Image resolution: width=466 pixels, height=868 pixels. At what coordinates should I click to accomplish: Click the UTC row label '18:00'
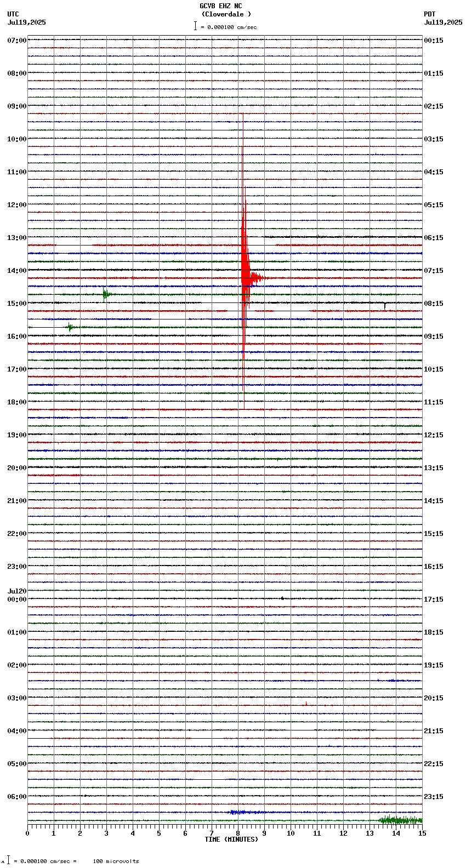17,402
